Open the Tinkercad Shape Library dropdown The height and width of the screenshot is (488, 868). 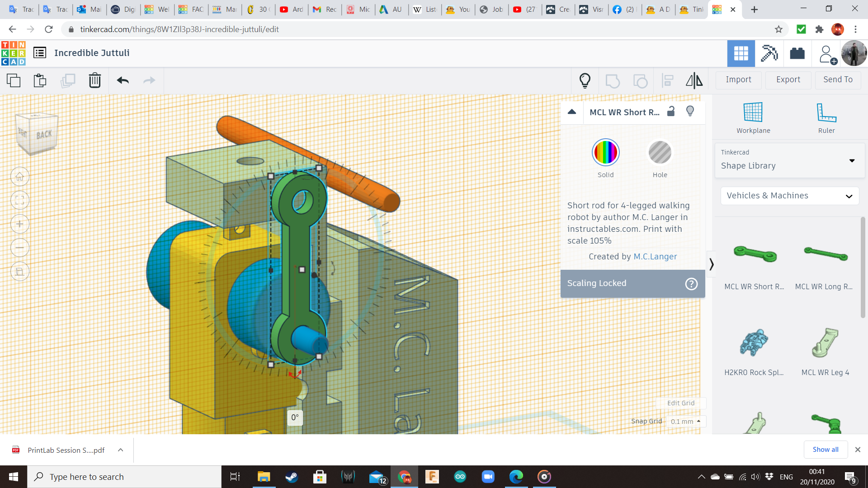[789, 160]
